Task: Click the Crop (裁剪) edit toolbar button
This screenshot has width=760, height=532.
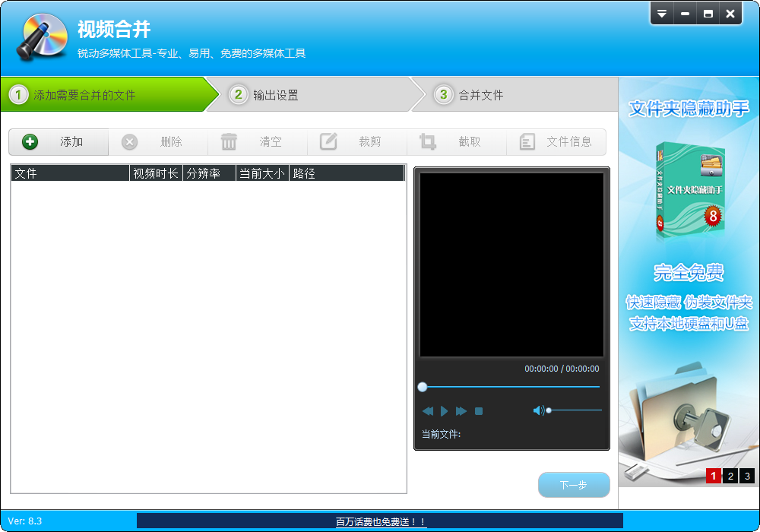Action: pyautogui.click(x=357, y=142)
